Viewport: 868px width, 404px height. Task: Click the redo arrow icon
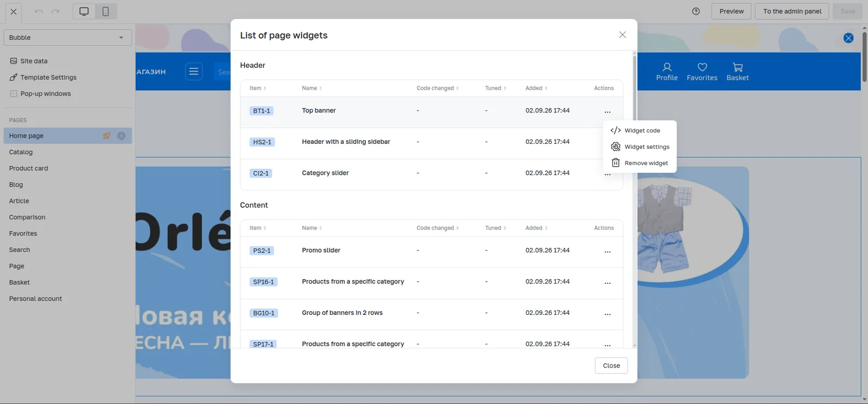tap(55, 11)
